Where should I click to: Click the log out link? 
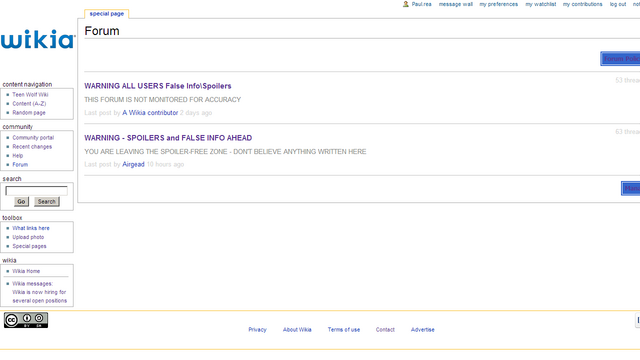618,4
